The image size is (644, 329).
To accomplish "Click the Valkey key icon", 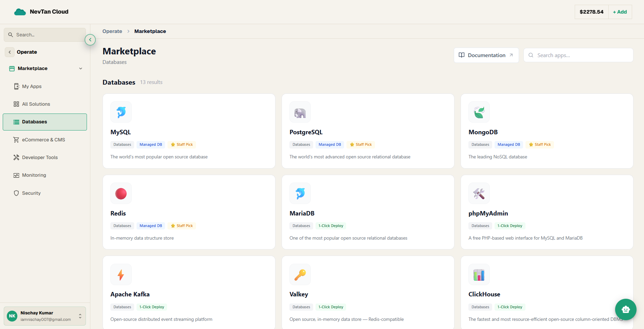I will pos(300,275).
